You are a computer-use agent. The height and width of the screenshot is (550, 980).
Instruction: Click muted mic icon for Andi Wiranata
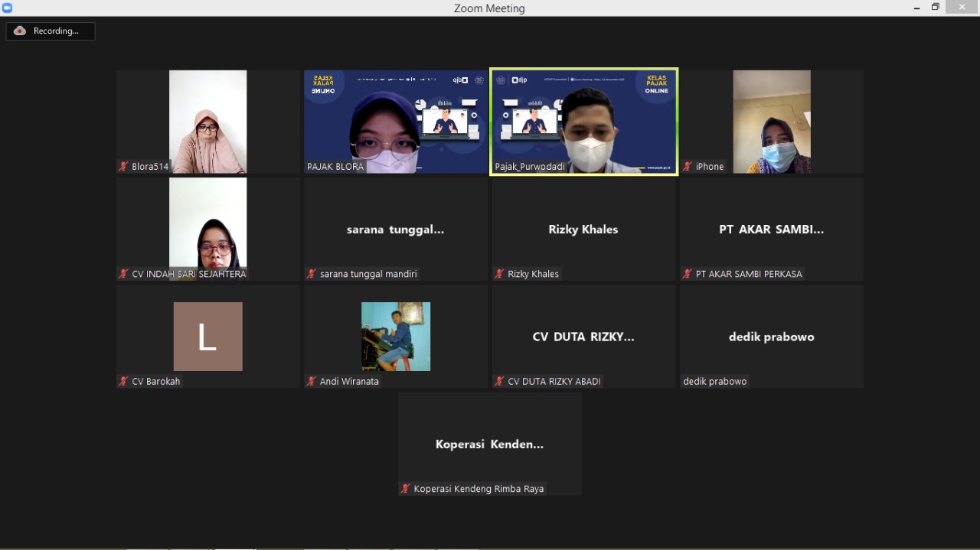click(x=312, y=381)
